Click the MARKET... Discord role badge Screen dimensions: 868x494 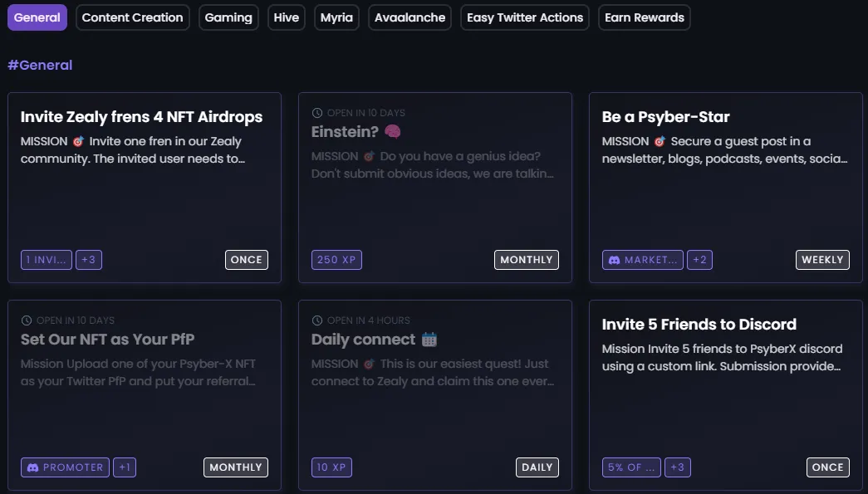point(643,260)
